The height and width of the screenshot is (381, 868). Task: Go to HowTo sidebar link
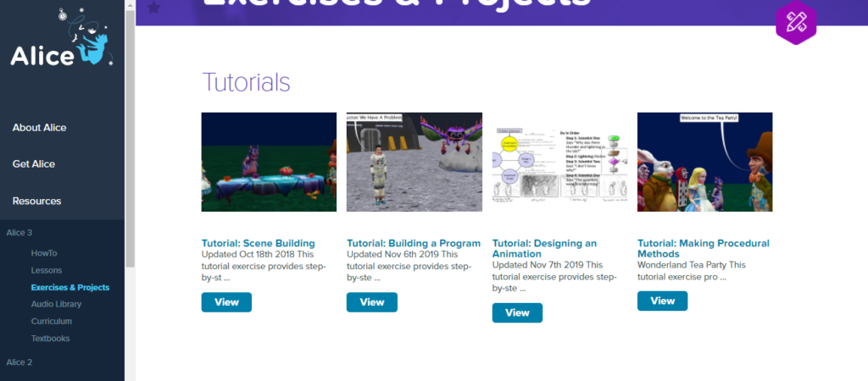click(x=44, y=253)
